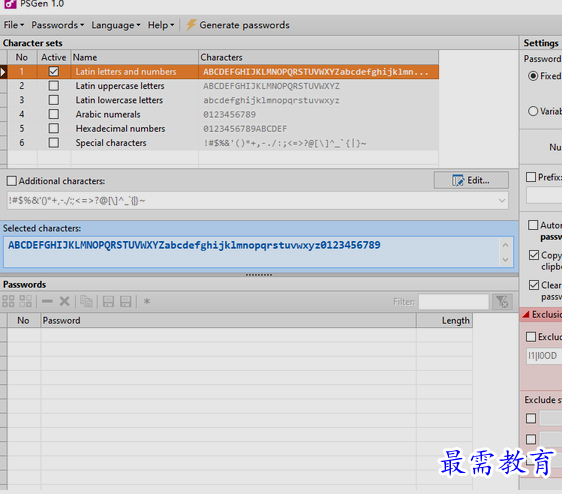Click the characters cell abcdefghijklmnopqrstuvwxyz
The width and height of the screenshot is (562, 494).
coord(271,100)
